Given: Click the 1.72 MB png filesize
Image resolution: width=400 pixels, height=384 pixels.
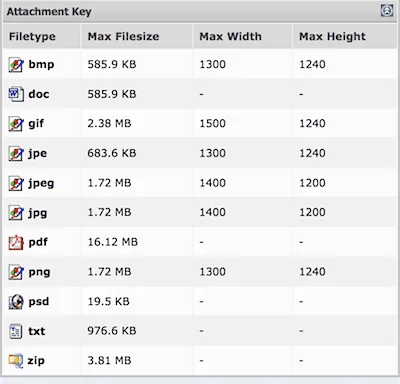Looking at the screenshot, I should coord(109,272).
